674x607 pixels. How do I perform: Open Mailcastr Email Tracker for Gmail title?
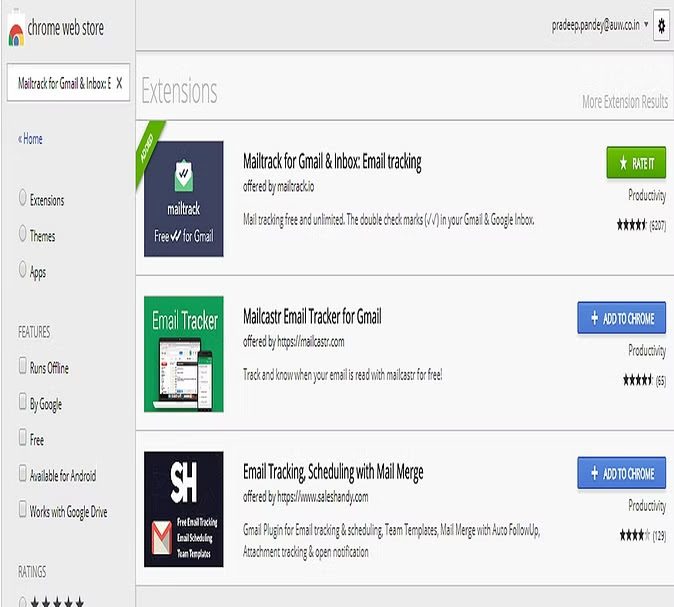click(x=312, y=317)
